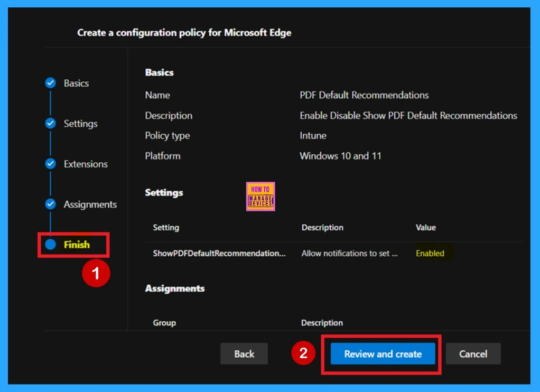The height and width of the screenshot is (392, 540).
Task: Click the Extensions step checkmark icon
Action: click(x=50, y=164)
